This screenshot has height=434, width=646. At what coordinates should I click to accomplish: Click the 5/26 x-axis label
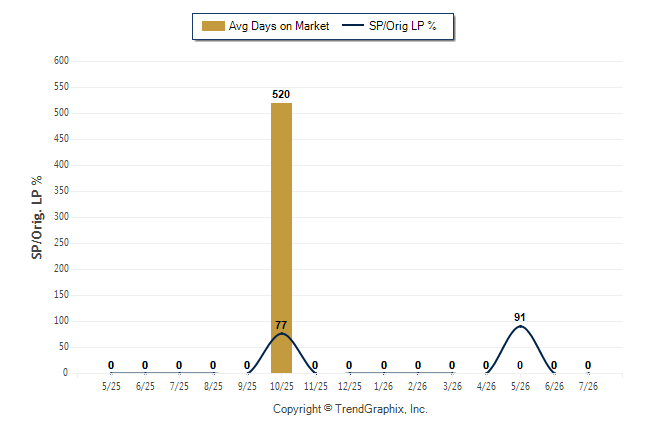click(x=520, y=386)
